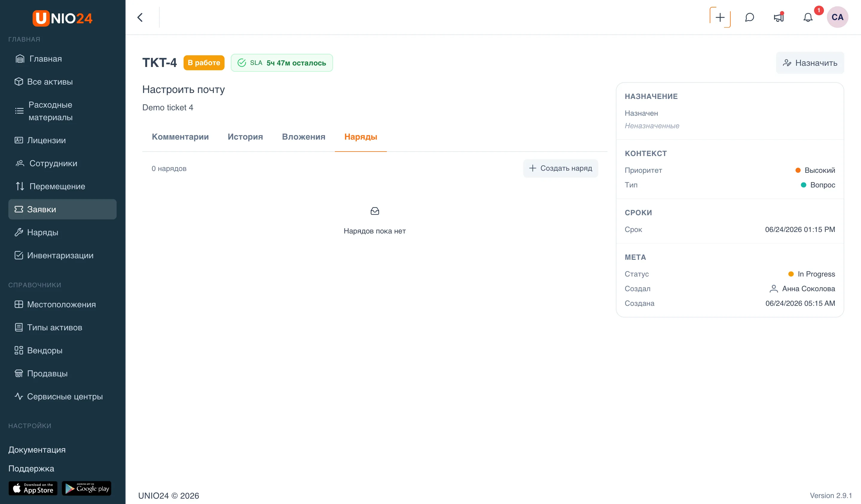Screen dimensions: 861x504
Task: Click the Наряды wrench icon
Action: [x=19, y=232]
